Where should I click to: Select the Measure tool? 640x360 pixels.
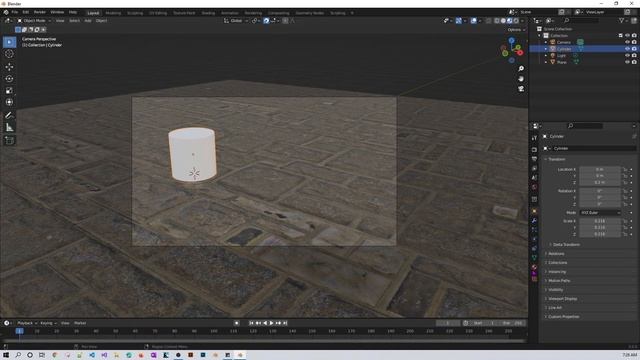click(9, 128)
